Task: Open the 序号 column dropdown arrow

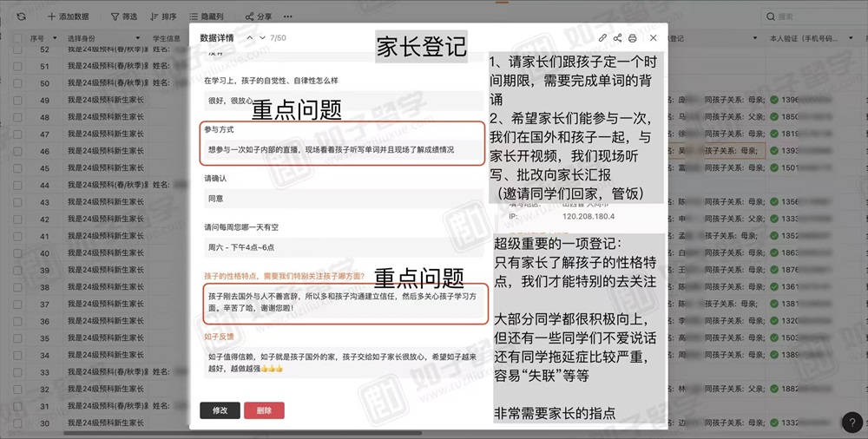Action: (x=55, y=38)
